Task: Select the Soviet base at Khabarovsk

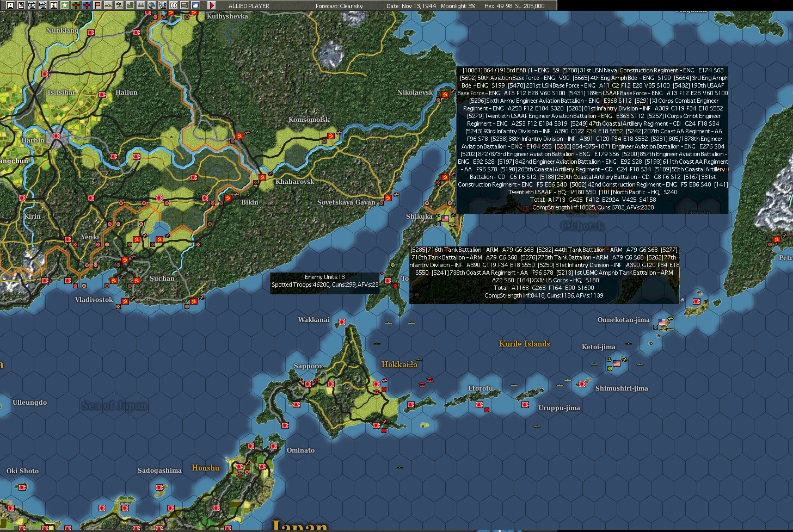Action: pos(262,177)
